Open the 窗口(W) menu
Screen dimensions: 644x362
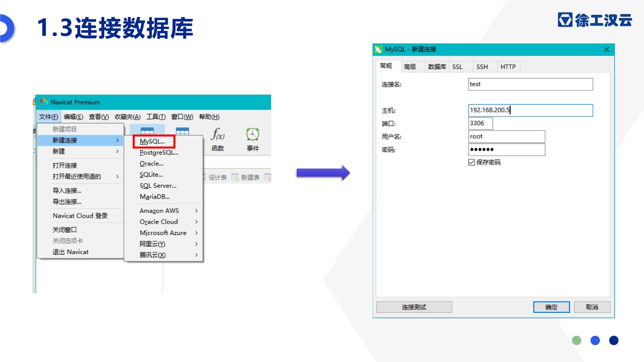(182, 117)
